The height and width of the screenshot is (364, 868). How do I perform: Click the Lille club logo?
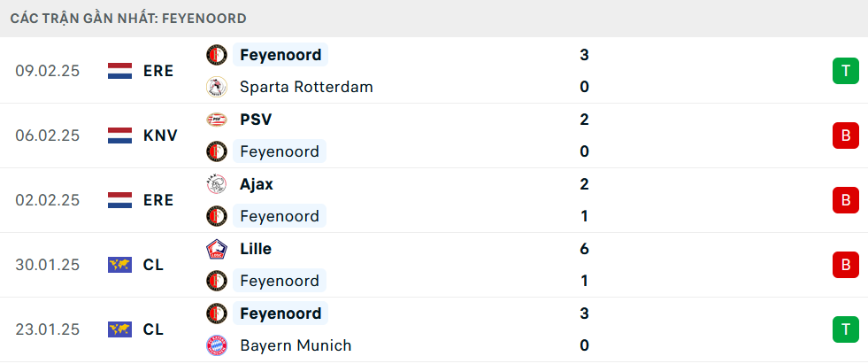(216, 249)
